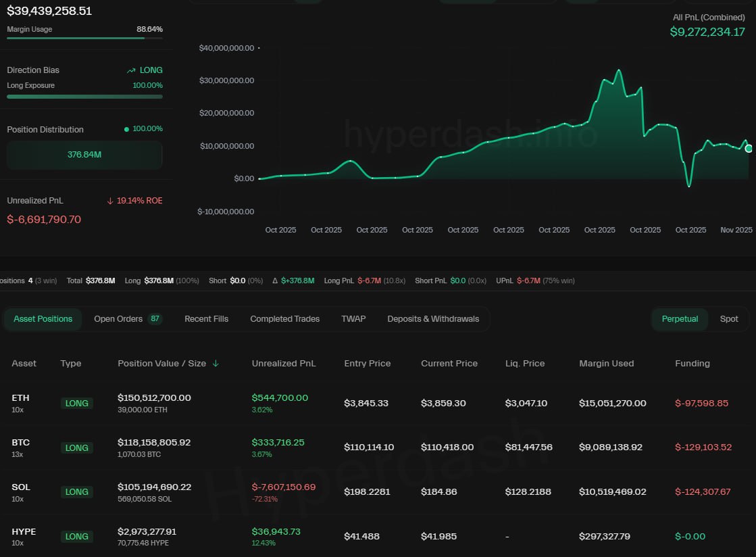Image resolution: width=756 pixels, height=557 pixels.
Task: Click the ETH asset name in the table
Action: [20, 398]
